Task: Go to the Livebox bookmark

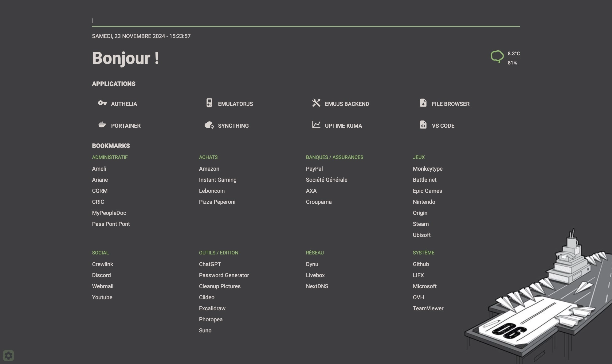Action: [x=315, y=275]
